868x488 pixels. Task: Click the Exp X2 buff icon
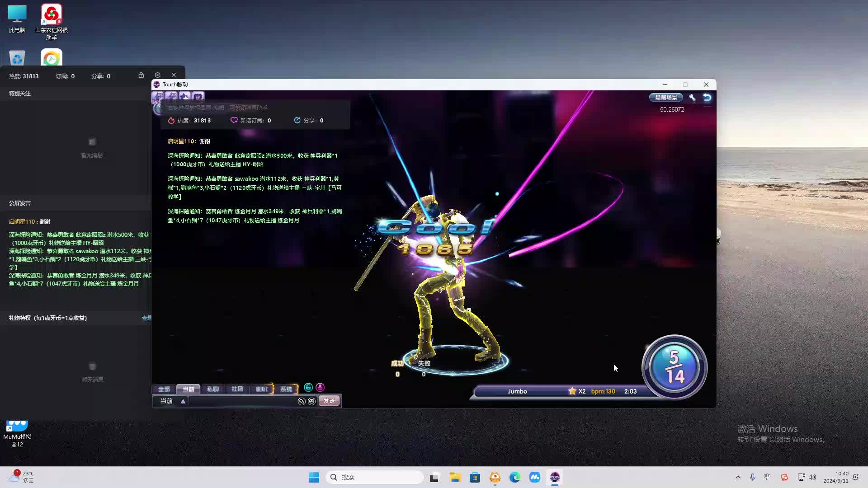158,97
